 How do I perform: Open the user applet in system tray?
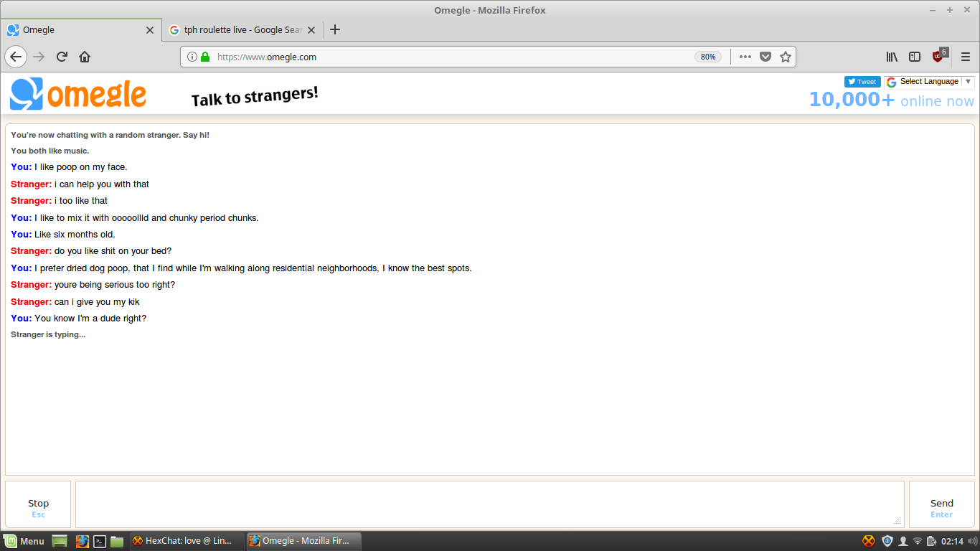tap(903, 541)
